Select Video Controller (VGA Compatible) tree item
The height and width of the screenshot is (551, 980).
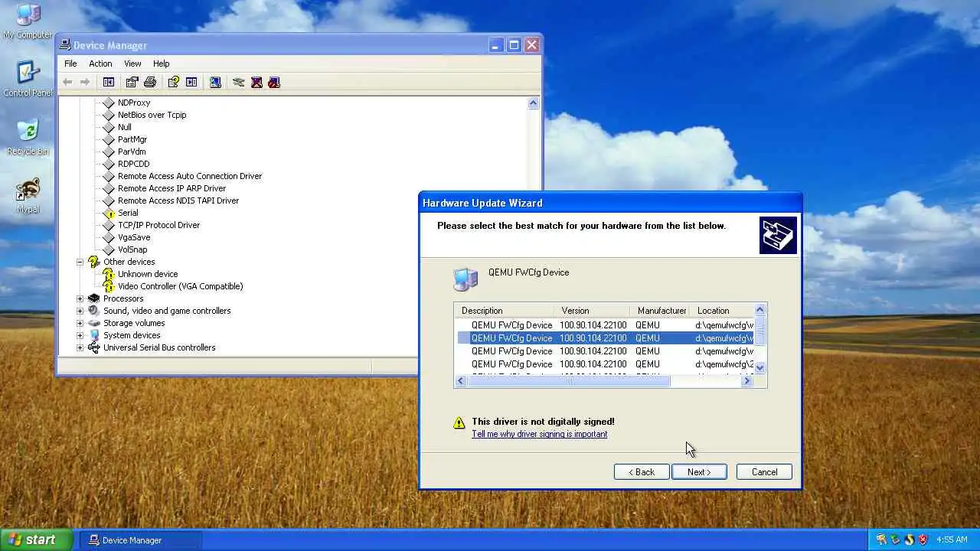coord(180,286)
